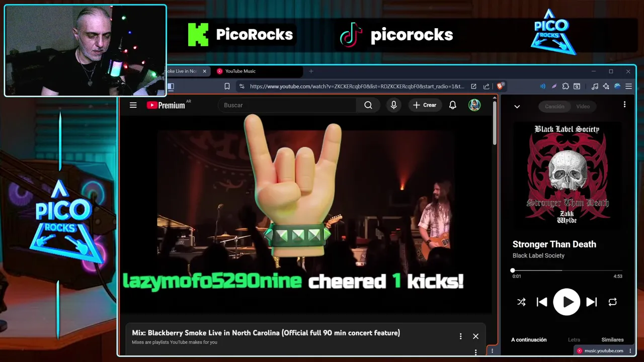Open the extensions puzzle-piece menu

pyautogui.click(x=566, y=86)
